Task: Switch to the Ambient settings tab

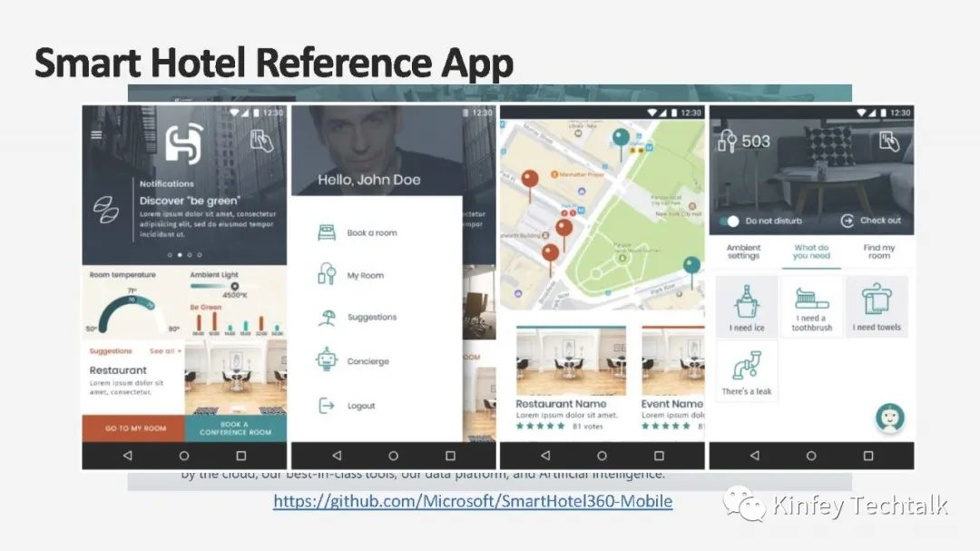Action: [x=744, y=251]
